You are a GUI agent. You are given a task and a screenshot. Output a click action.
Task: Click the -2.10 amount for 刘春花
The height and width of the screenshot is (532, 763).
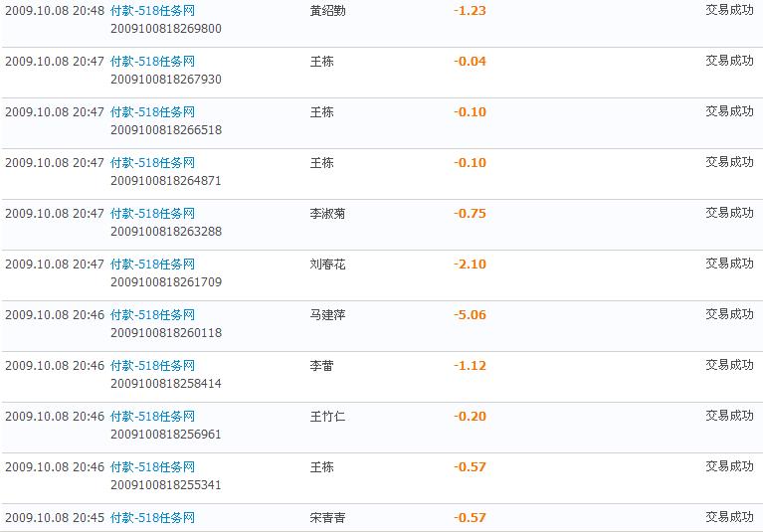470,265
